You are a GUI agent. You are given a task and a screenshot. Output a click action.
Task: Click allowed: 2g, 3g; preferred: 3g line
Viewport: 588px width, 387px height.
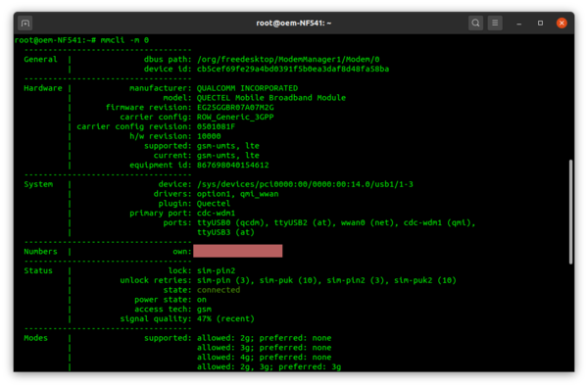tap(269, 366)
